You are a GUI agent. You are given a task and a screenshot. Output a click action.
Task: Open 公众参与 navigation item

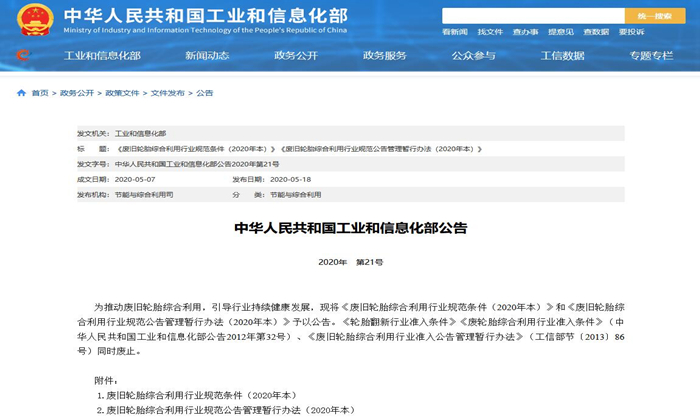pyautogui.click(x=473, y=55)
